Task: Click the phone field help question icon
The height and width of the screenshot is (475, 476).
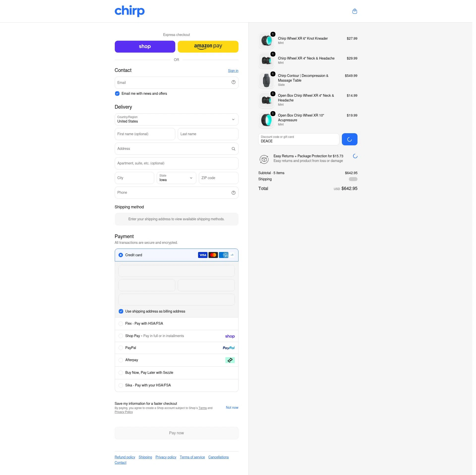Action: pos(233,193)
